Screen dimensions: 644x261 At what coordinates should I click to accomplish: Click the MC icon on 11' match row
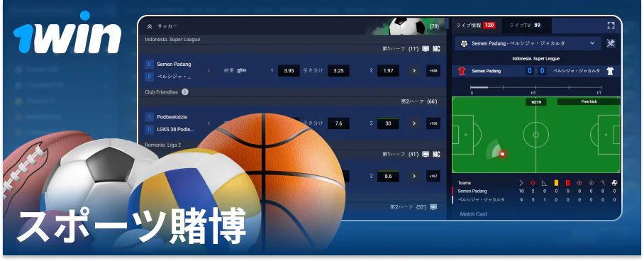click(x=437, y=49)
